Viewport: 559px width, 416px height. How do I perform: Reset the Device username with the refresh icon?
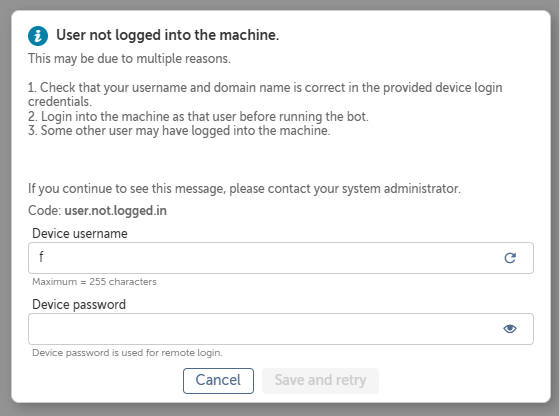510,258
